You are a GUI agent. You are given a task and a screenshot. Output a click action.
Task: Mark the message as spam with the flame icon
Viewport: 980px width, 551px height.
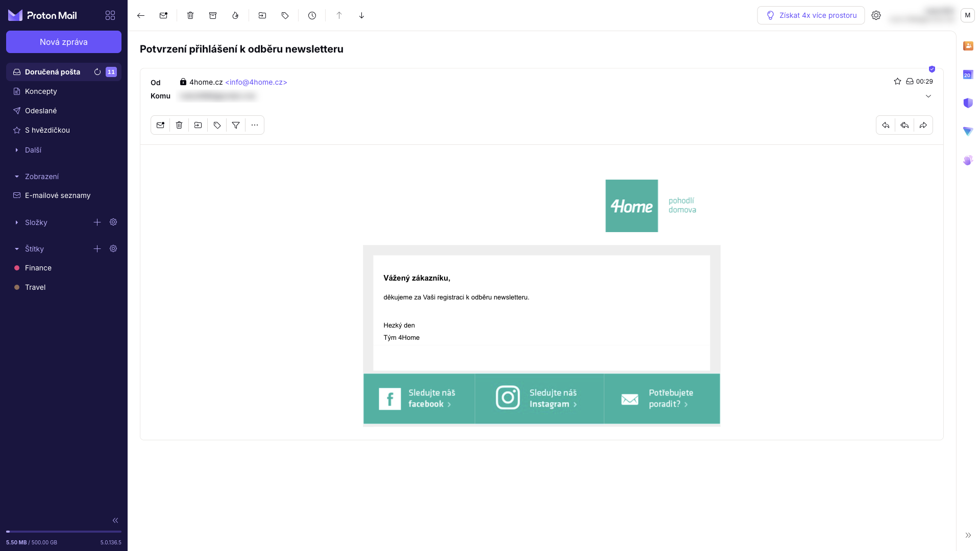click(x=235, y=15)
